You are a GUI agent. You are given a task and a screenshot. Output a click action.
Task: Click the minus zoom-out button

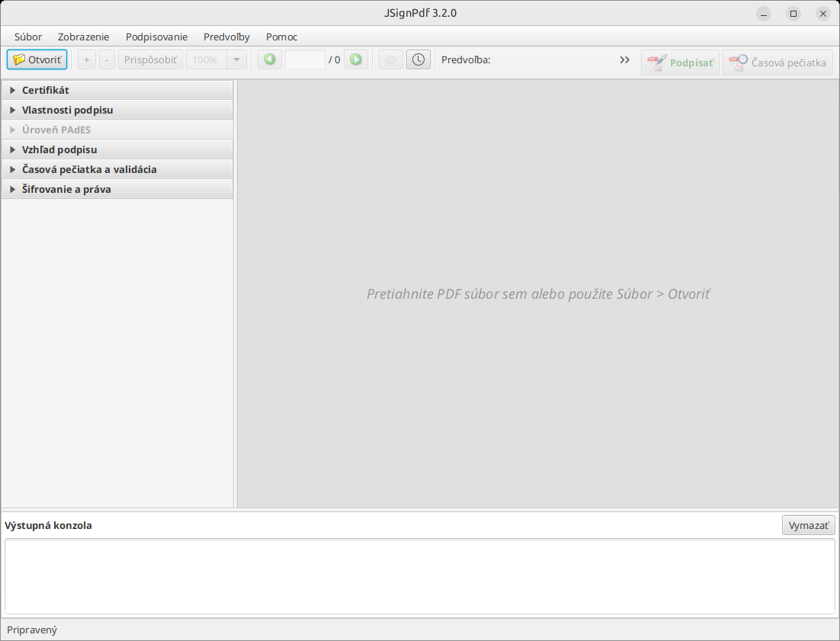(x=107, y=59)
